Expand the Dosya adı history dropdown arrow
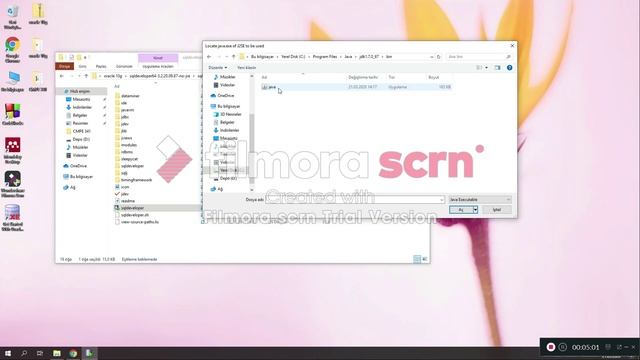The width and height of the screenshot is (640, 360). click(442, 200)
